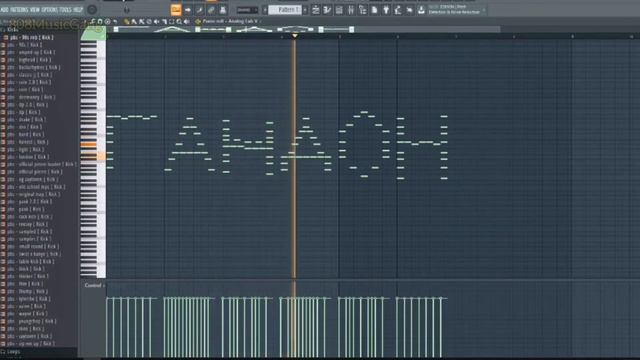Click the plugin plug icon in main toolbar
Viewport: 640px width, 360px height.
(x=386, y=10)
